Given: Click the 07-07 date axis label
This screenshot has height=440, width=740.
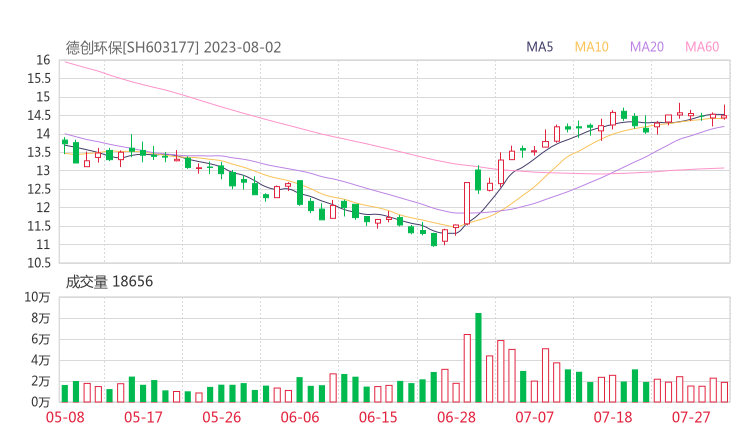Looking at the screenshot, I should 534,417.
